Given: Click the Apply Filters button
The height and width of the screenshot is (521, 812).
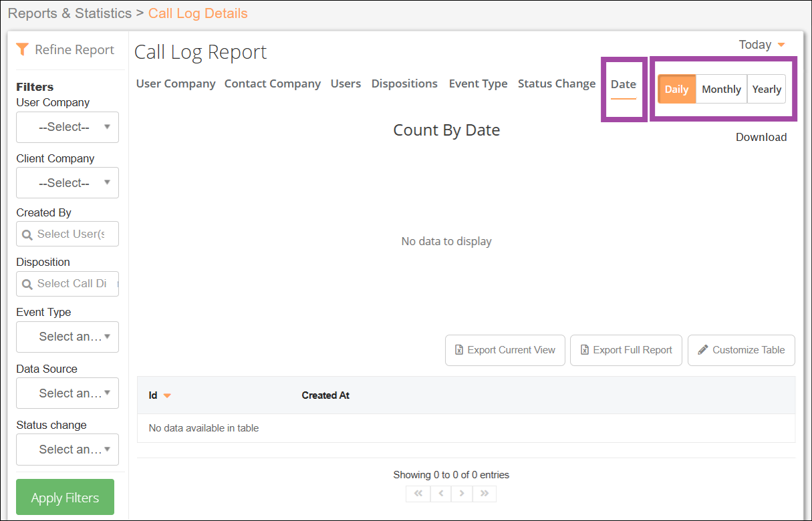Looking at the screenshot, I should click(65, 498).
